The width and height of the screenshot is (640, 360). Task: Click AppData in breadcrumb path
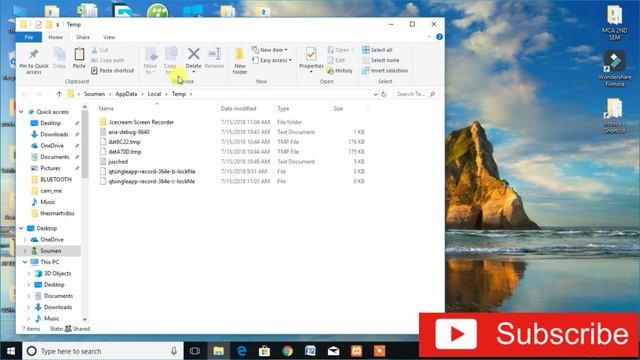click(126, 94)
